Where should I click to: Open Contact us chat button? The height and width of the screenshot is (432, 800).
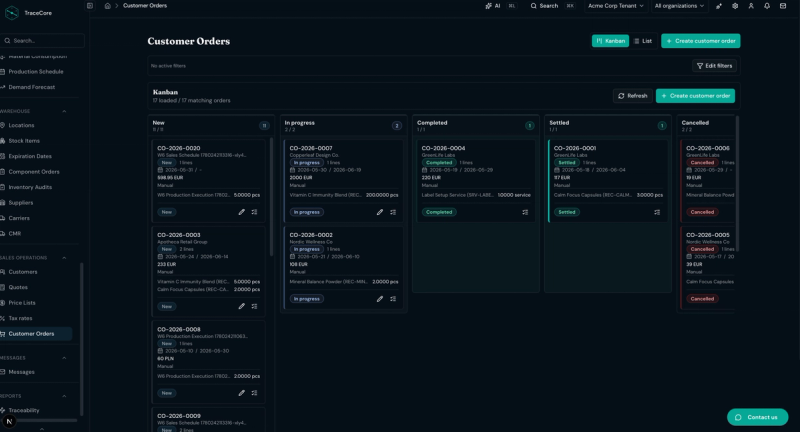[758, 417]
